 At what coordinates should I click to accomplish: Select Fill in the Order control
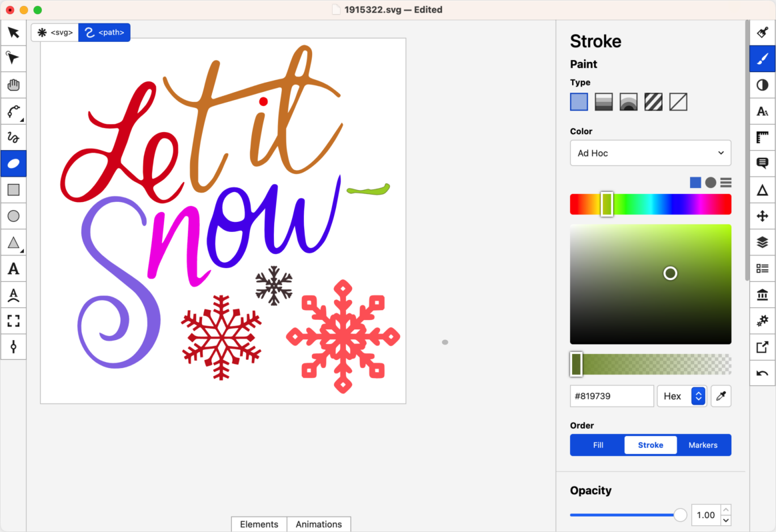(598, 445)
